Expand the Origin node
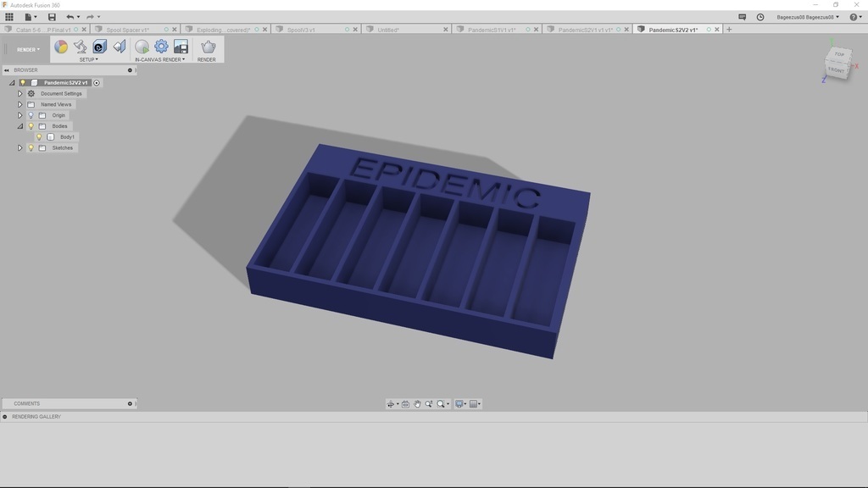868x488 pixels. tap(20, 115)
